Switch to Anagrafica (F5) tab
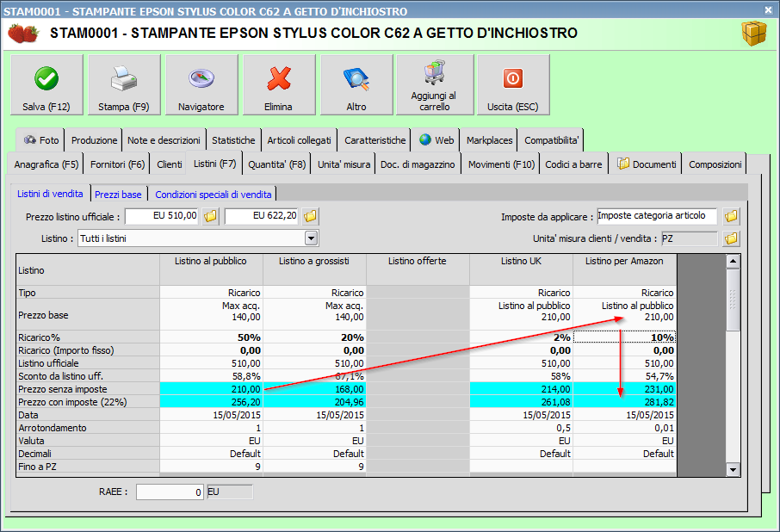 pos(46,164)
